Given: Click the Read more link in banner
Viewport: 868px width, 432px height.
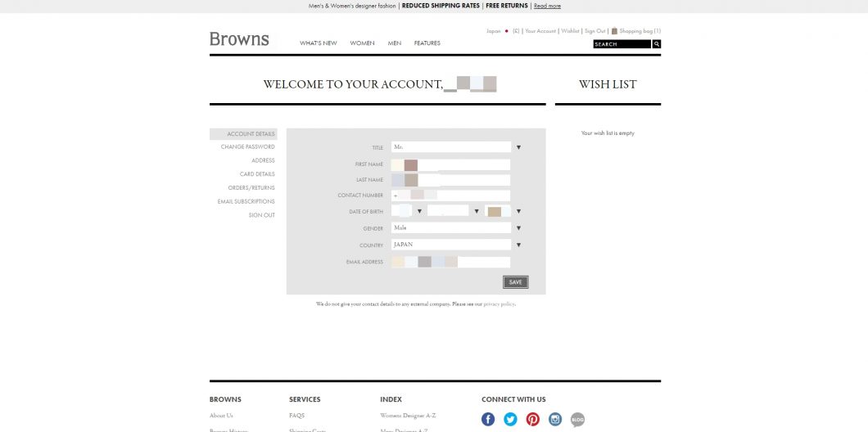Looking at the screenshot, I should pos(548,6).
